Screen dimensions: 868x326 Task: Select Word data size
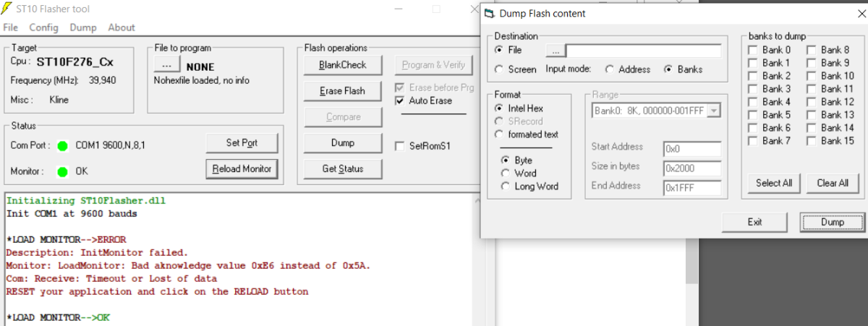[x=506, y=173]
